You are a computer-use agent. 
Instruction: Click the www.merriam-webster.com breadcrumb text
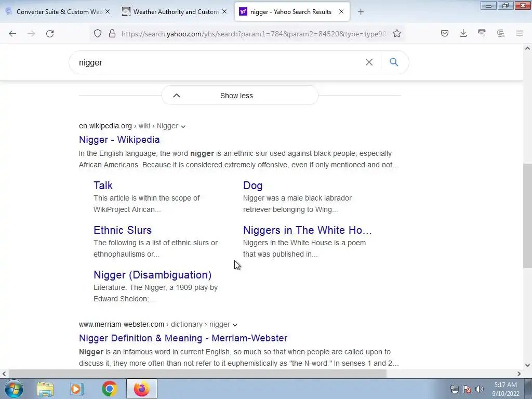tap(122, 324)
